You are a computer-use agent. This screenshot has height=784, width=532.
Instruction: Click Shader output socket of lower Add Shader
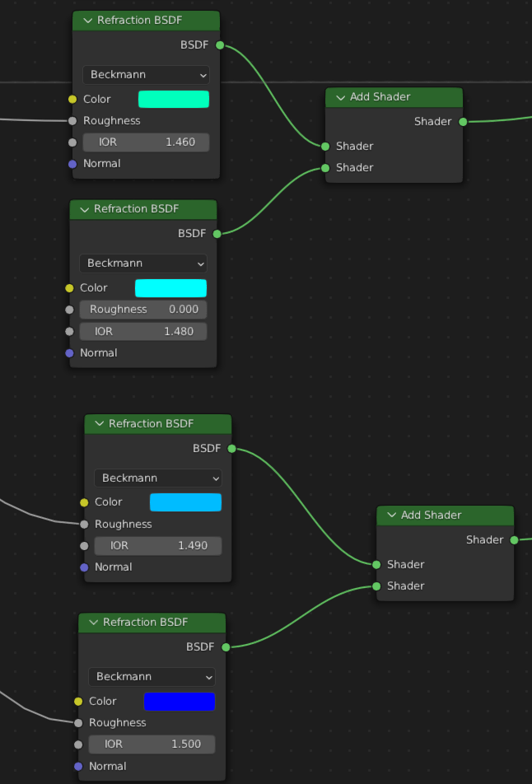(x=514, y=540)
